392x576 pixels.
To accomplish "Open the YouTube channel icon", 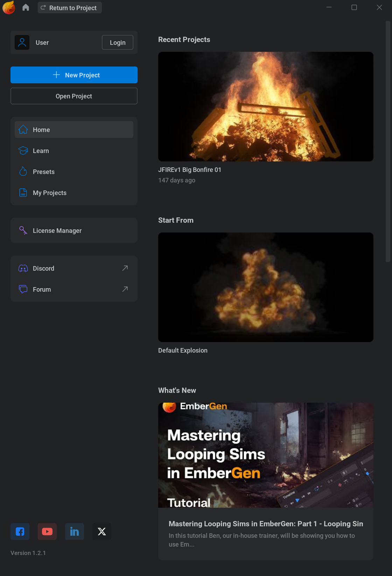I will click(x=47, y=532).
